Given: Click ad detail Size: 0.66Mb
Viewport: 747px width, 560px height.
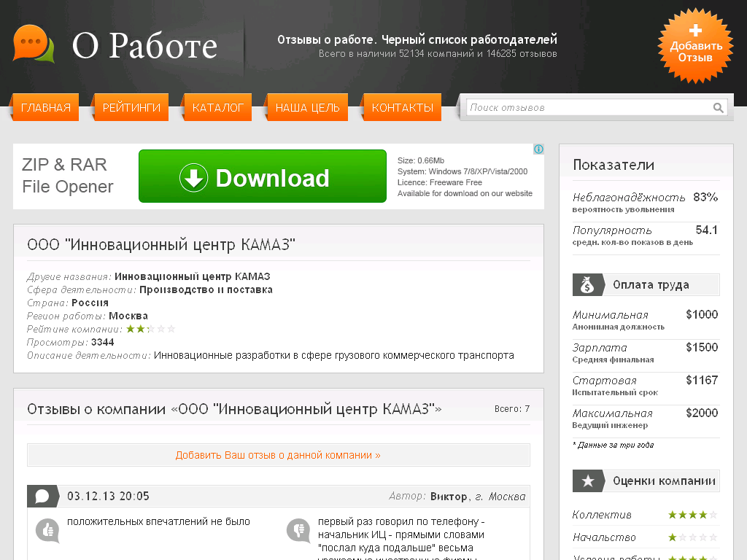Looking at the screenshot, I should pyautogui.click(x=421, y=160).
